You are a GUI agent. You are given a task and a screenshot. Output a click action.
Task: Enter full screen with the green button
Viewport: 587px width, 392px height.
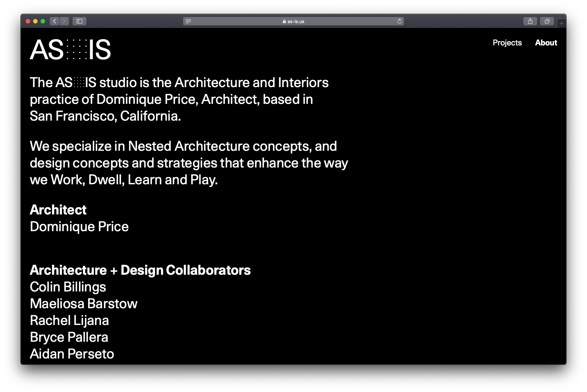[x=43, y=21]
